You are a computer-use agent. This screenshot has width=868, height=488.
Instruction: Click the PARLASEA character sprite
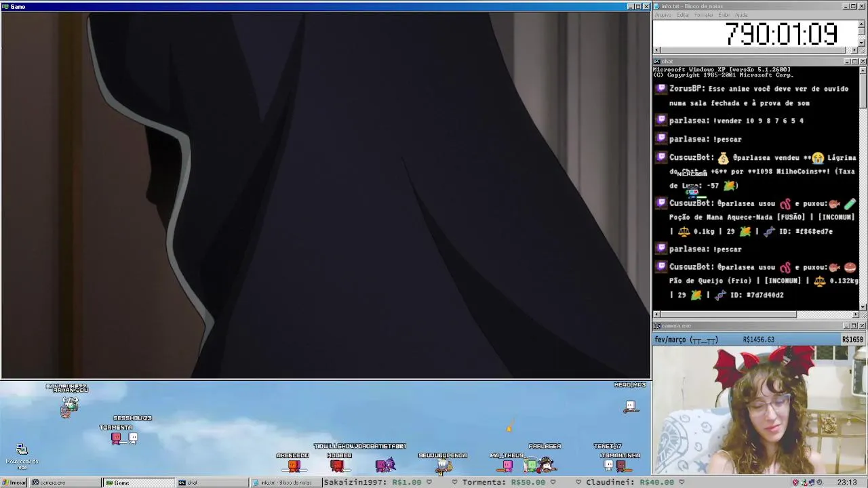click(546, 465)
